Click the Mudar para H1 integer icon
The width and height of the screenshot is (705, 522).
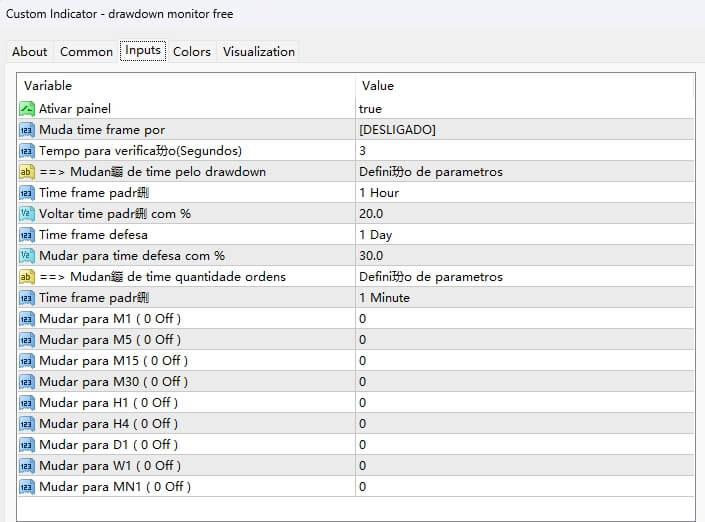[x=27, y=402]
